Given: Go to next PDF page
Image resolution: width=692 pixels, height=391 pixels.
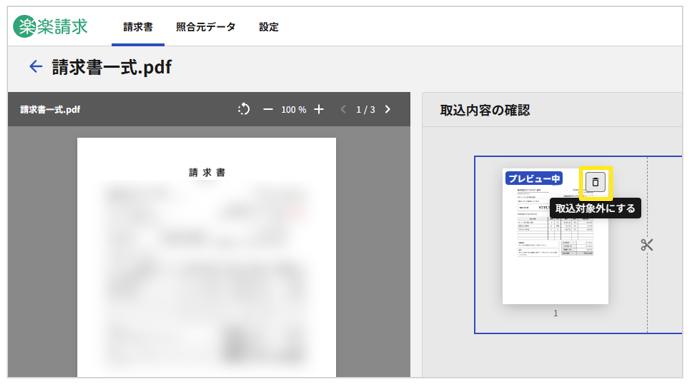Looking at the screenshot, I should pyautogui.click(x=387, y=109).
